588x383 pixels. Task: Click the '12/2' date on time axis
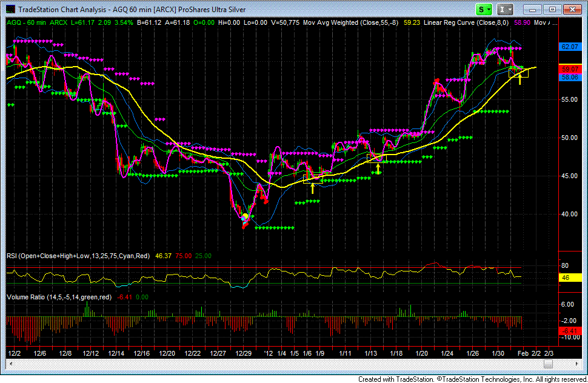(15, 353)
